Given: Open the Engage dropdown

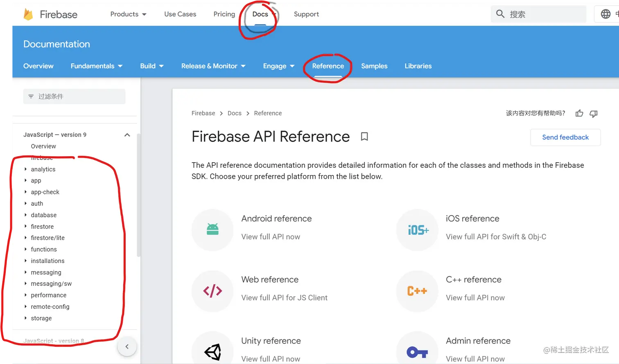Looking at the screenshot, I should pos(279,66).
